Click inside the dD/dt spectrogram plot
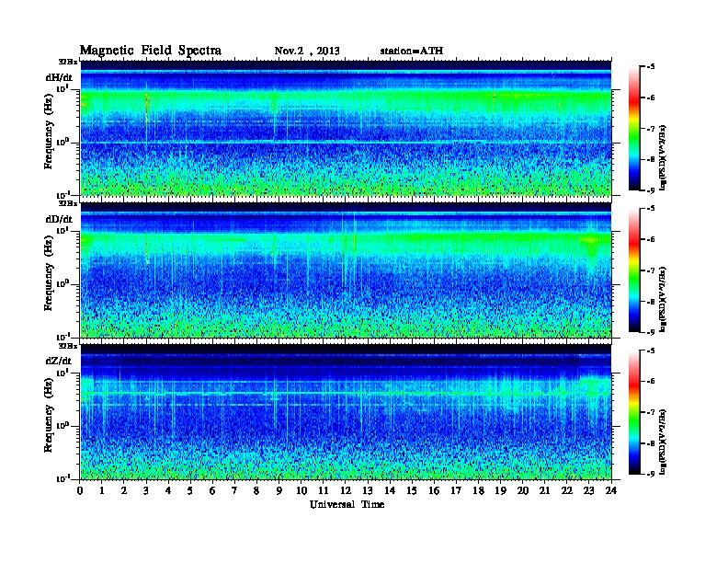The height and width of the screenshot is (563, 728). click(346, 270)
